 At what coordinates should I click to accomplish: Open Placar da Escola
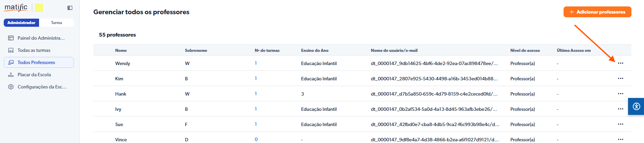pos(34,75)
